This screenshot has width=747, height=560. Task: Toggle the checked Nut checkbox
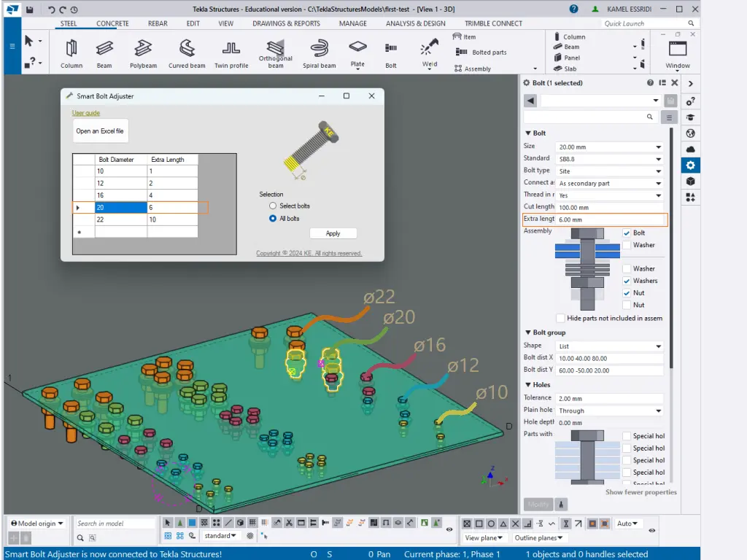(627, 293)
